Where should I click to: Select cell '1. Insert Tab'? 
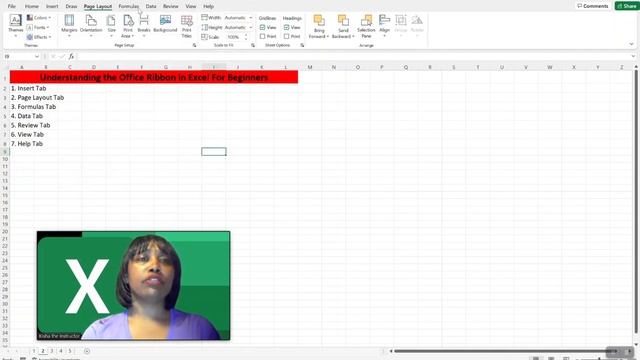pyautogui.click(x=29, y=88)
